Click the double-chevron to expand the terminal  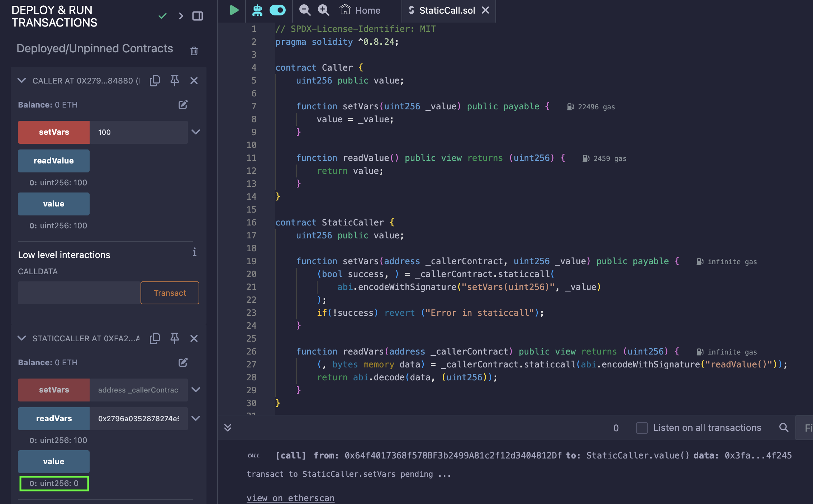[x=228, y=427]
